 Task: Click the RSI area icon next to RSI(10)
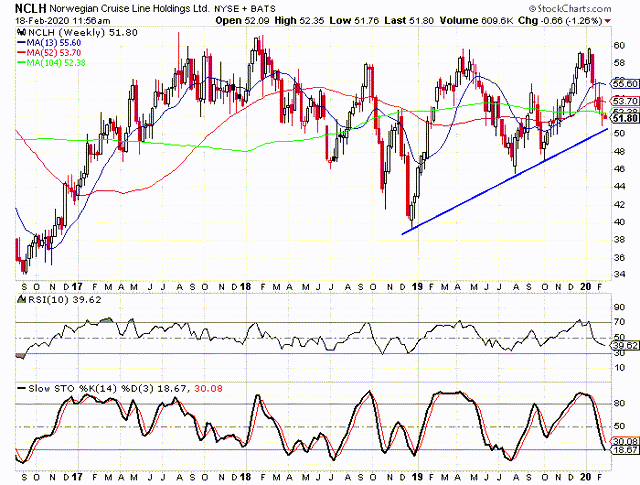21,299
